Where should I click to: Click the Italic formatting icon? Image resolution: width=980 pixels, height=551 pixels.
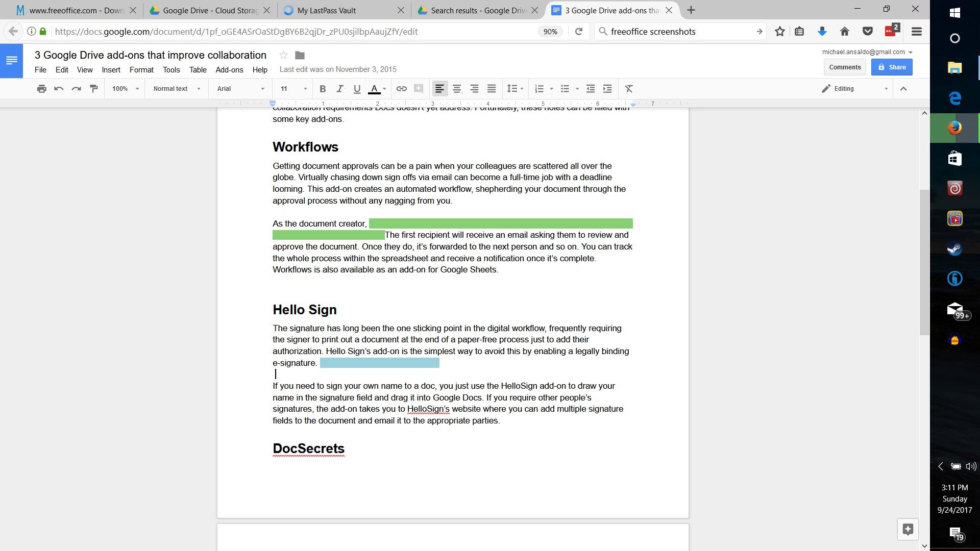point(340,88)
